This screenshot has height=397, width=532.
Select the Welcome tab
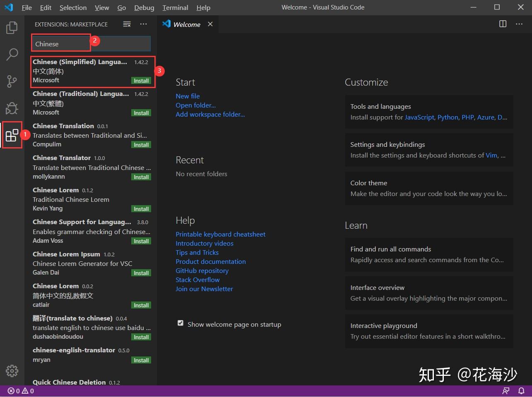(x=186, y=24)
